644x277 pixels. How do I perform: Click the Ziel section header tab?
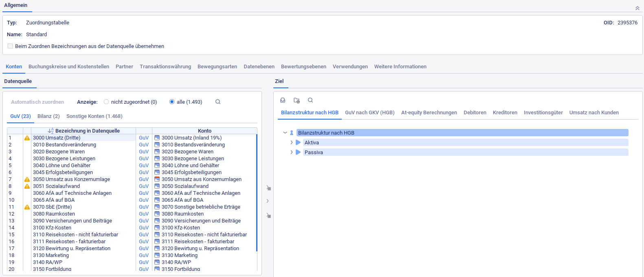pyautogui.click(x=279, y=81)
